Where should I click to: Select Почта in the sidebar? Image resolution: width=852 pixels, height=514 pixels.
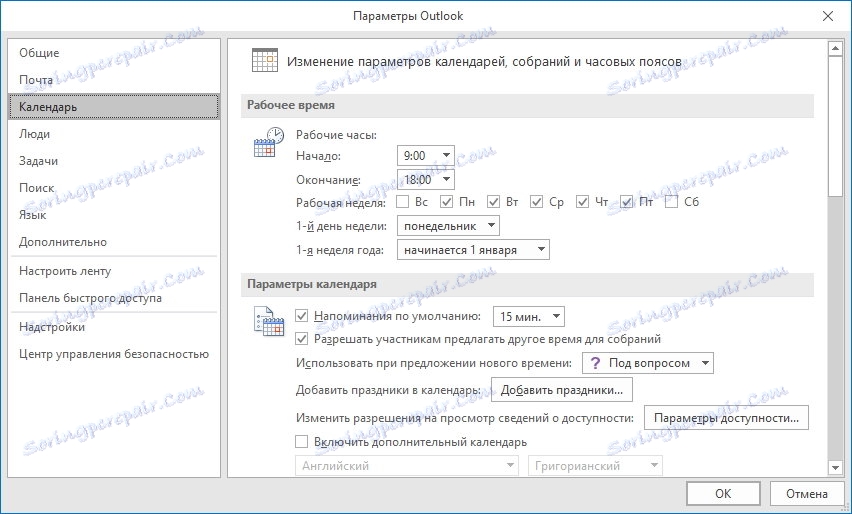[114, 80]
